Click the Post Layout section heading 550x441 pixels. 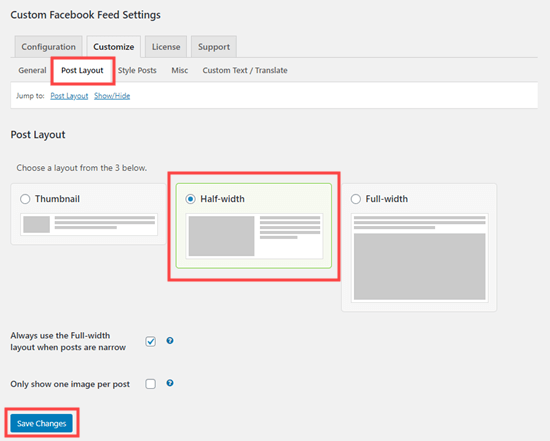pyautogui.click(x=38, y=135)
